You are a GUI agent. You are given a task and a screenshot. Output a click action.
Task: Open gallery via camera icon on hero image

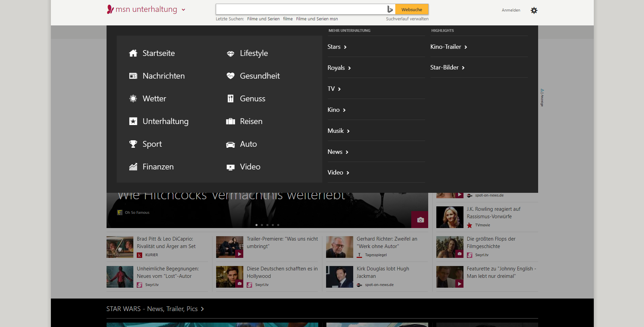(x=420, y=220)
